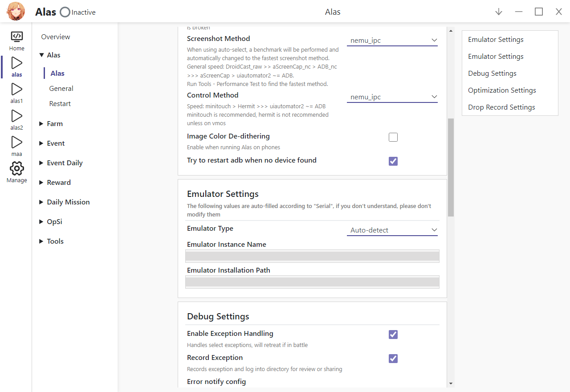Toggle Image Color De-dithering checkbox
This screenshot has height=392, width=570.
pos(393,137)
